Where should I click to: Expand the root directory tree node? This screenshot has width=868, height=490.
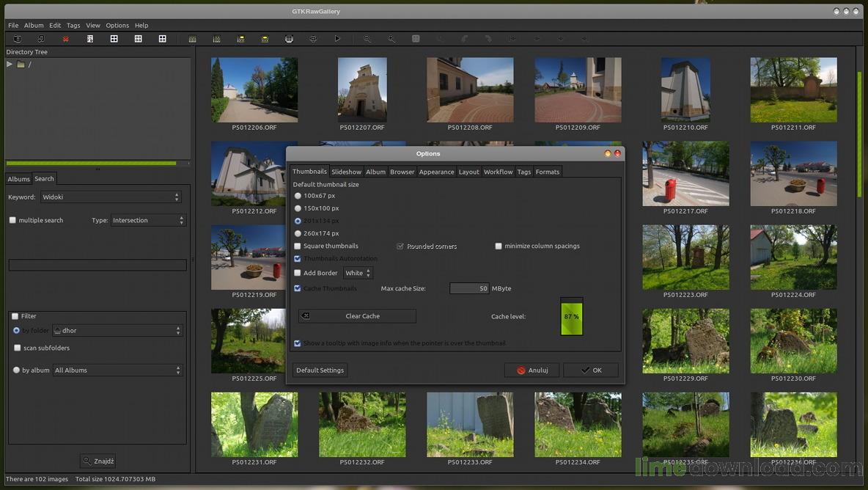pyautogui.click(x=10, y=65)
